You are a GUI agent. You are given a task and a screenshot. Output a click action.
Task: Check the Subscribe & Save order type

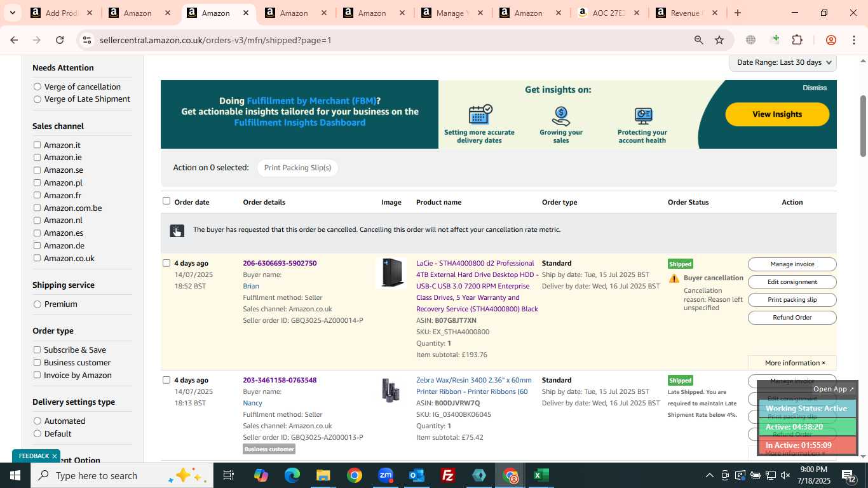[37, 350]
